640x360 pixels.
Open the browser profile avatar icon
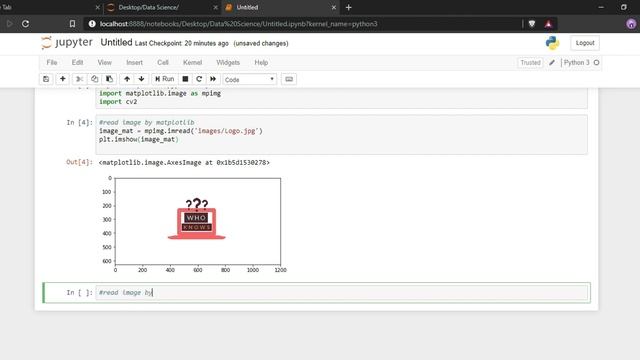[631, 24]
